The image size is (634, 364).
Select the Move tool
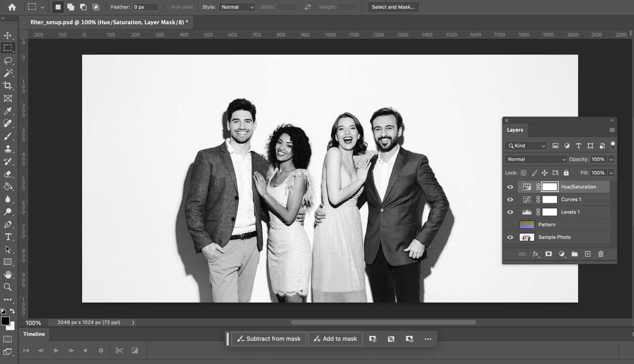click(x=8, y=36)
